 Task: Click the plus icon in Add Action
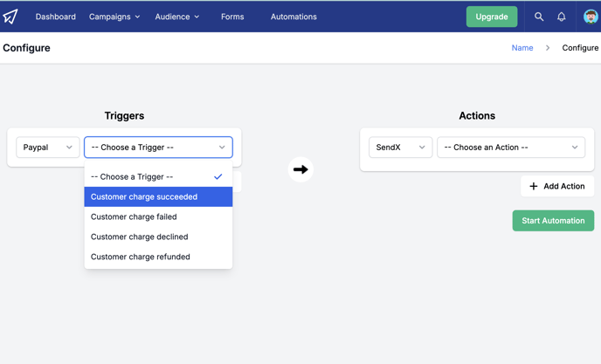pos(534,186)
